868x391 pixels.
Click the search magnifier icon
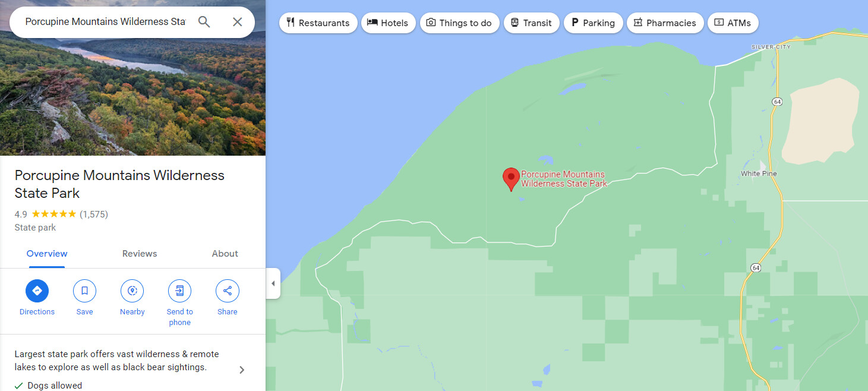204,22
